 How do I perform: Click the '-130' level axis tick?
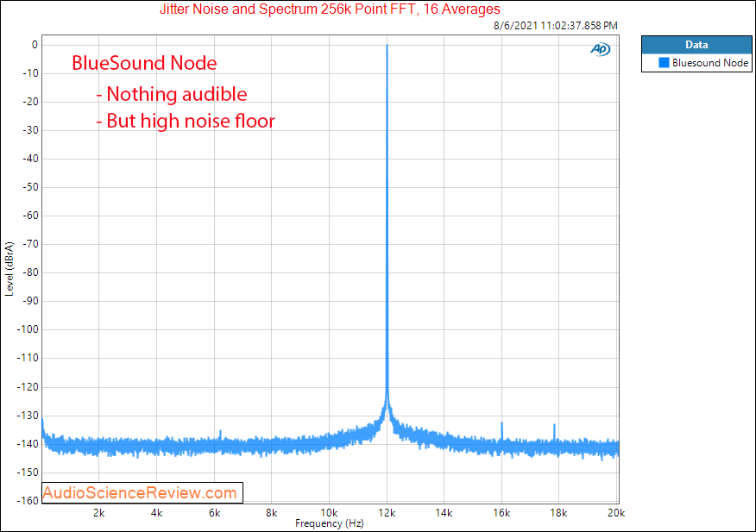[x=28, y=416]
